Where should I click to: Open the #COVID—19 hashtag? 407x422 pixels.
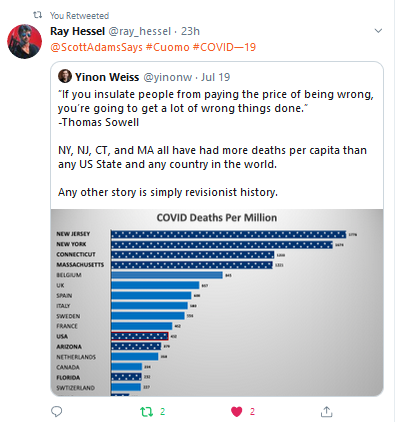(x=224, y=47)
